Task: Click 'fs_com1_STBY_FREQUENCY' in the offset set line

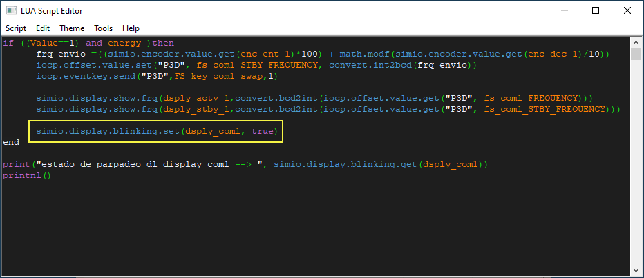Action: tap(258, 66)
